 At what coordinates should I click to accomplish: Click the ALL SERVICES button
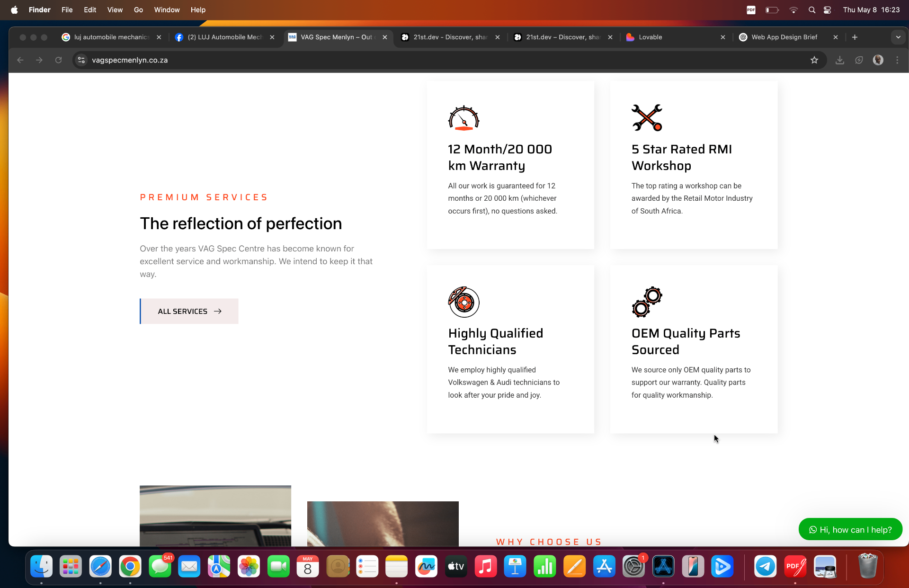click(x=189, y=311)
